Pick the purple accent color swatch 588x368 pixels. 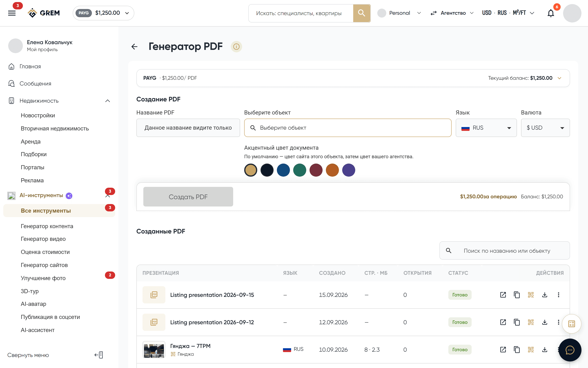tap(349, 170)
